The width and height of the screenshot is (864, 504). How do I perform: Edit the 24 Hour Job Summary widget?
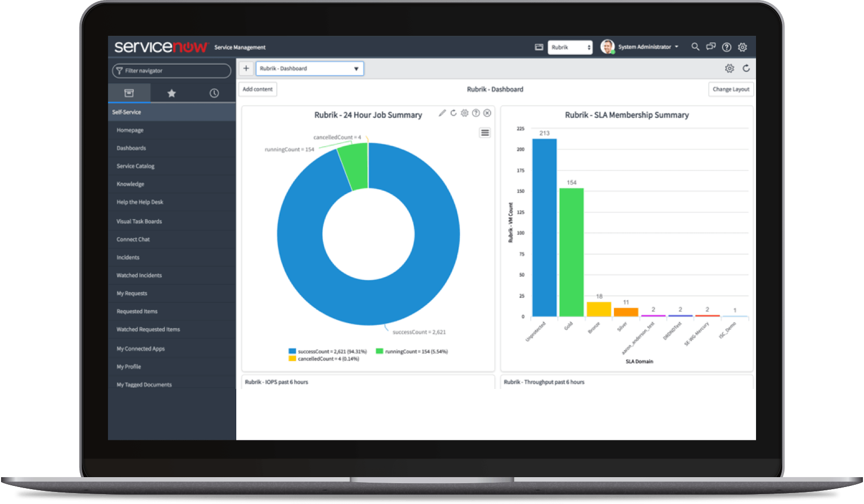click(x=442, y=113)
